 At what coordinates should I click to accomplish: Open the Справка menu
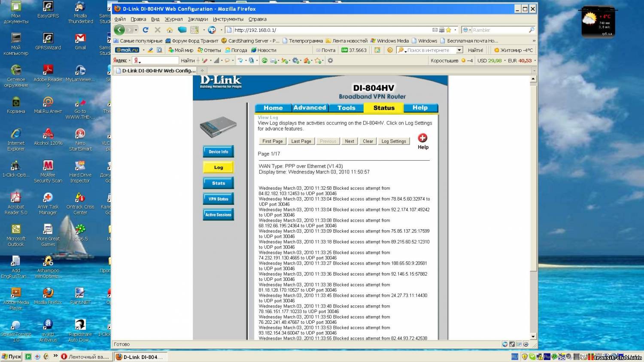[257, 19]
